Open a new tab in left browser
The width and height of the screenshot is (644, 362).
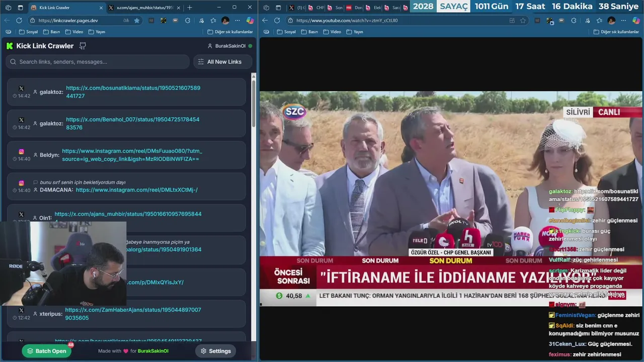[x=190, y=8]
